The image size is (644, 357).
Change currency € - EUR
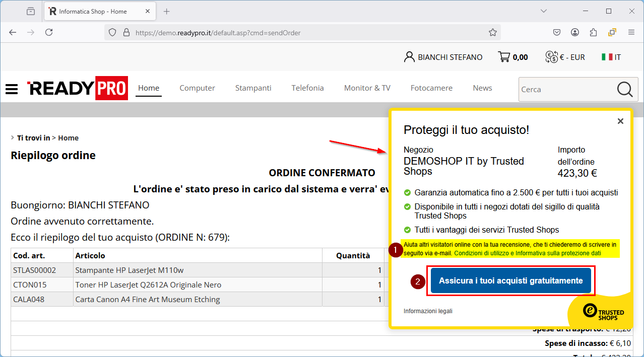click(565, 57)
